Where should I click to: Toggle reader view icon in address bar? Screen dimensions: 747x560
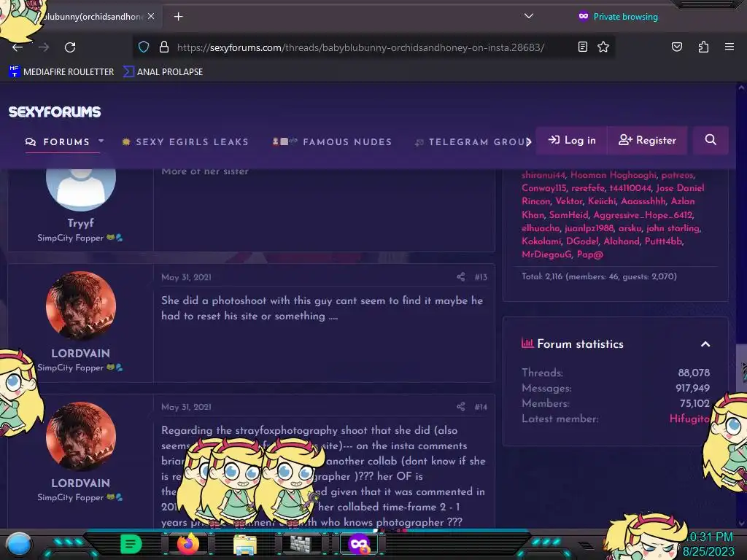(582, 47)
